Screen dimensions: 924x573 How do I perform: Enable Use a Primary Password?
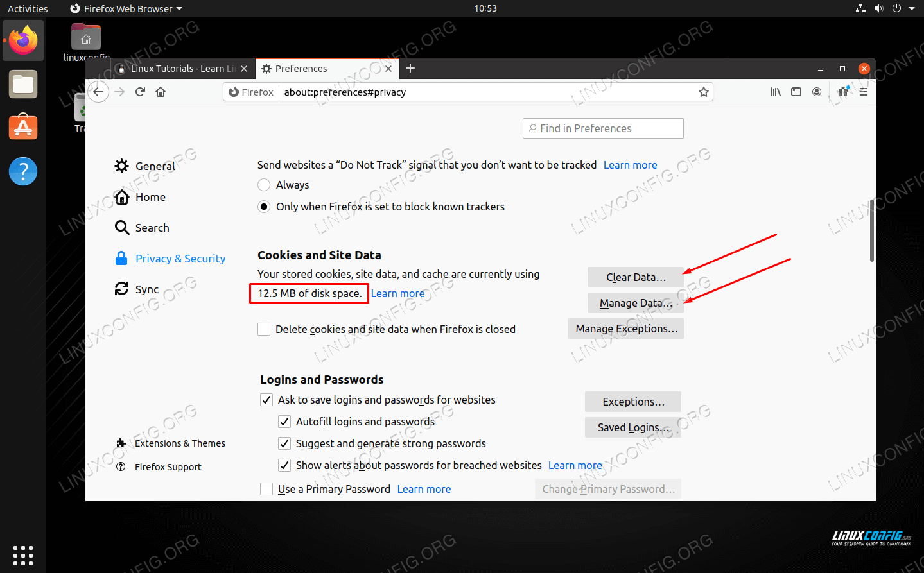[x=266, y=489]
